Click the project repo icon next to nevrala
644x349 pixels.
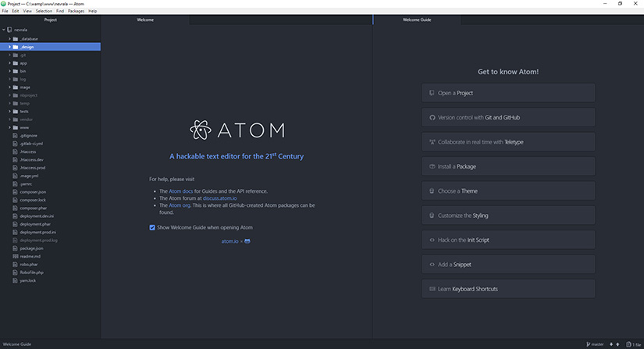coord(9,30)
